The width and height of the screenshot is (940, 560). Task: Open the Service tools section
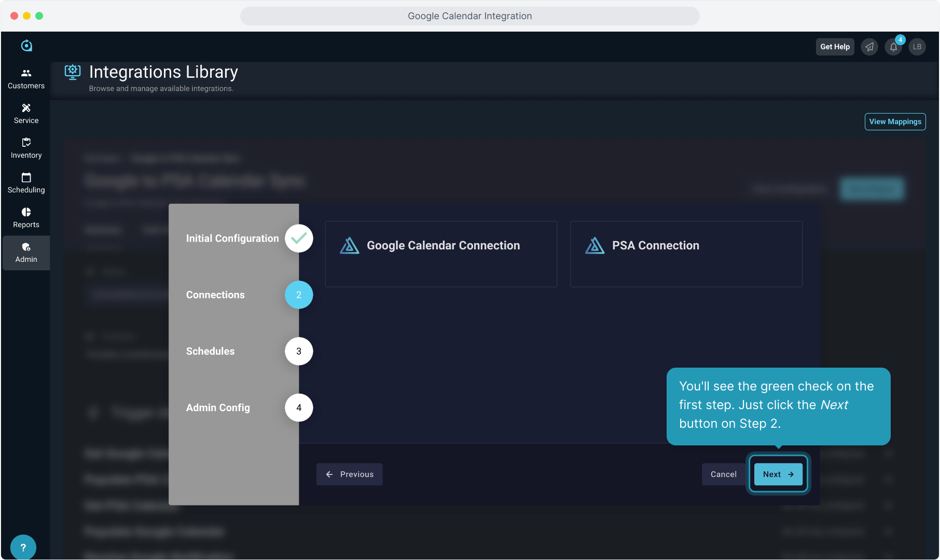click(26, 114)
